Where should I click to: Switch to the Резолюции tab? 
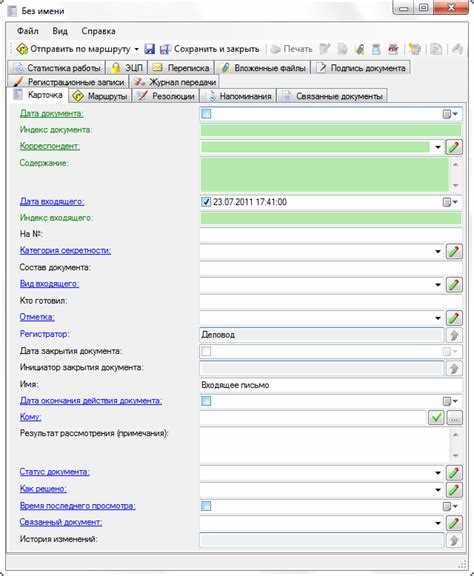pyautogui.click(x=166, y=96)
